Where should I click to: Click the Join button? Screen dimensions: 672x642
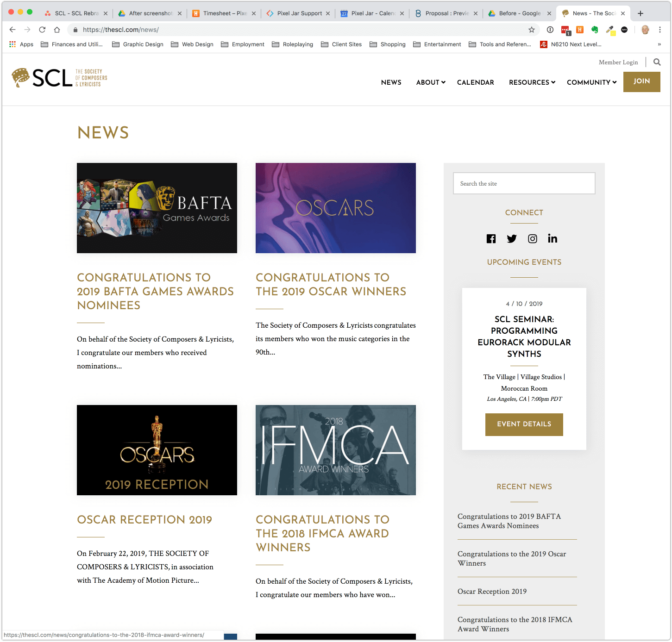click(x=641, y=81)
